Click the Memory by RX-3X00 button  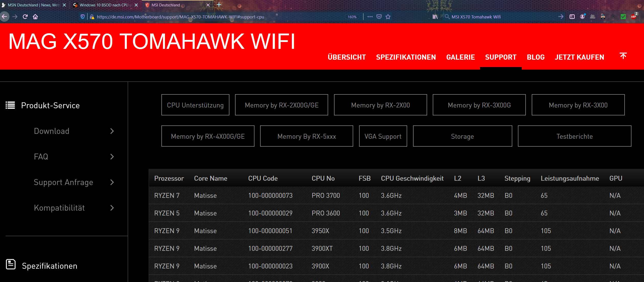click(x=578, y=105)
